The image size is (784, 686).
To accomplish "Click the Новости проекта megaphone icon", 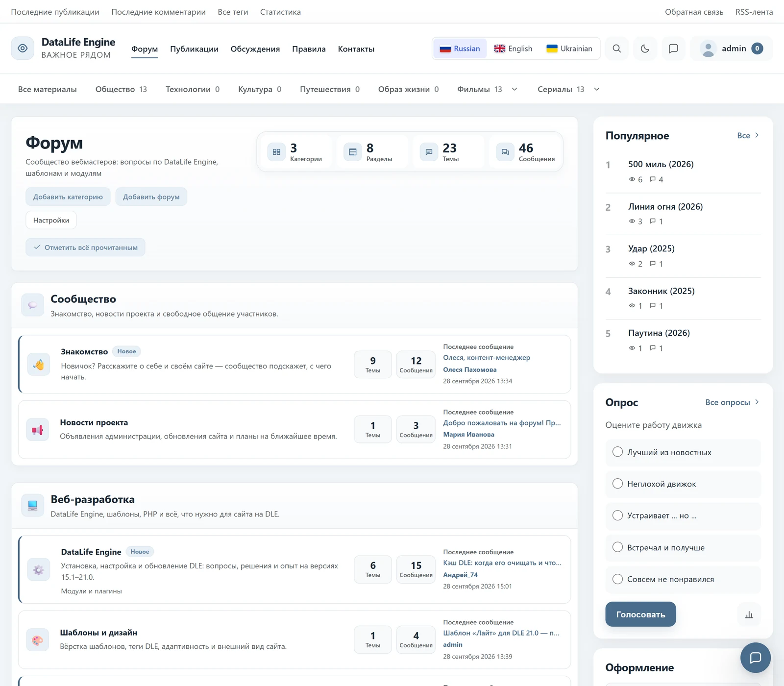I will pos(38,430).
